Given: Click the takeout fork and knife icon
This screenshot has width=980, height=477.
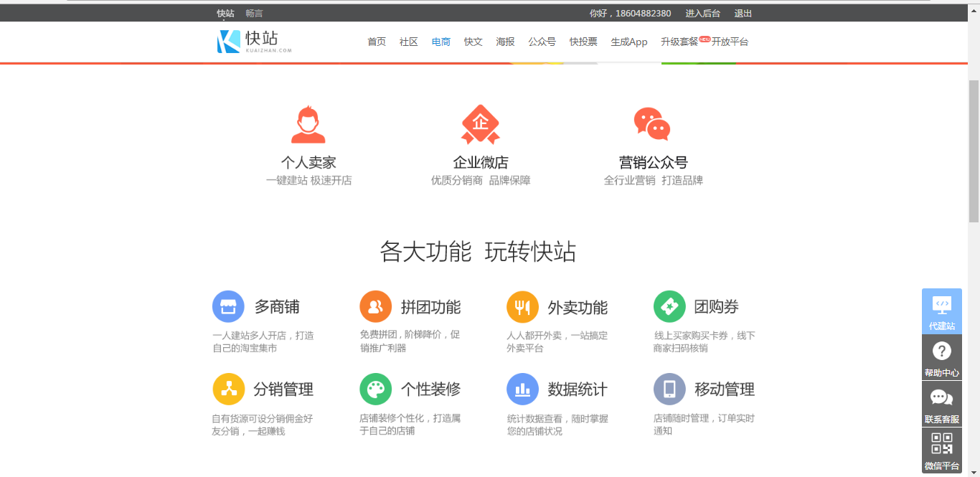Looking at the screenshot, I should click(x=522, y=307).
